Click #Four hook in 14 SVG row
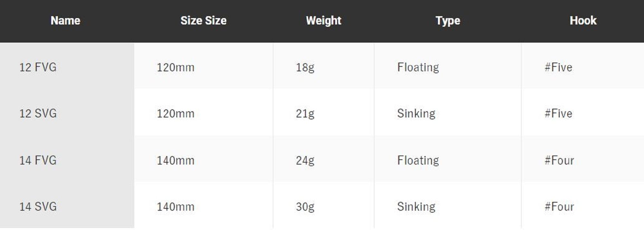Viewport: 644px width, 230px height. pyautogui.click(x=559, y=206)
